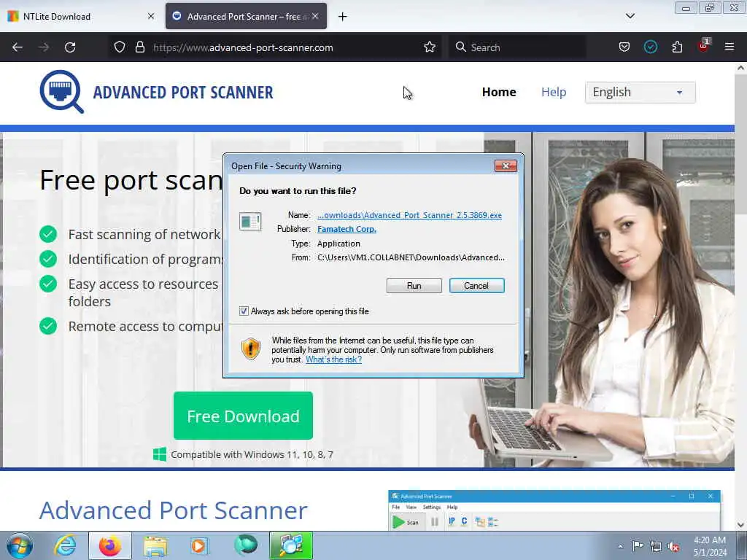The height and width of the screenshot is (560, 747).
Task: Cancel the Open File security warning
Action: [476, 286]
